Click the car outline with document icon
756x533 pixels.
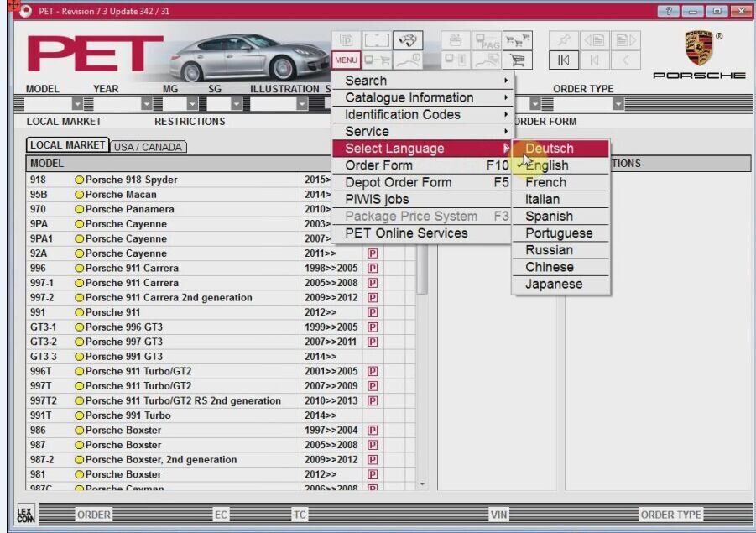[x=487, y=60]
